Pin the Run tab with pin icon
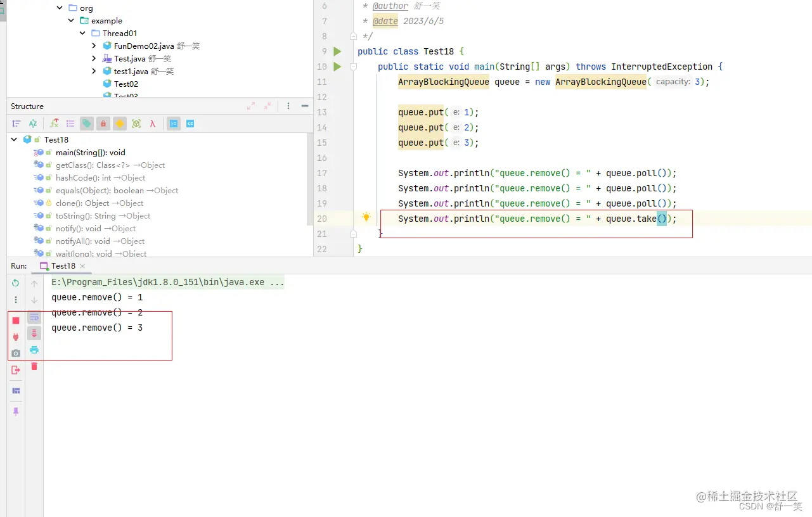 [x=16, y=411]
